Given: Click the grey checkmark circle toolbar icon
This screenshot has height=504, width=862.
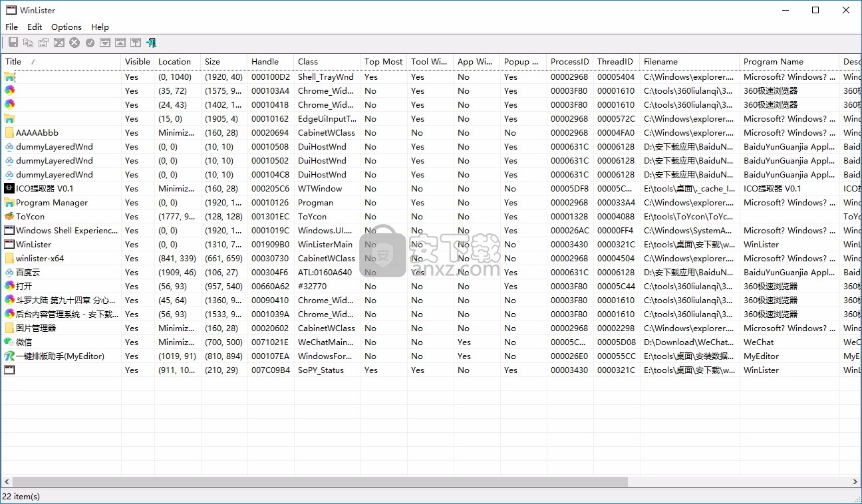Looking at the screenshot, I should [x=90, y=43].
